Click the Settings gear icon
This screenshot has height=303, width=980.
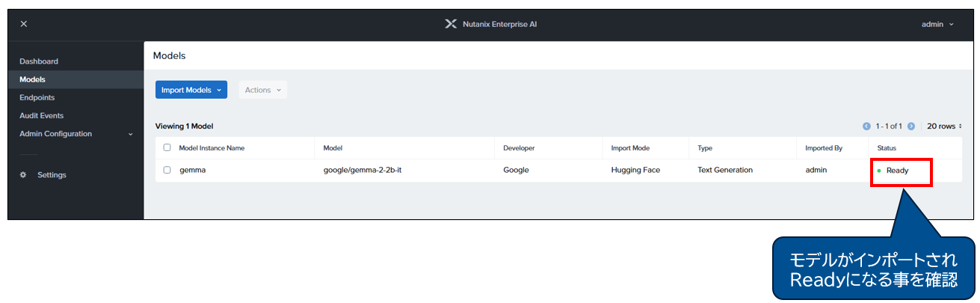(23, 175)
